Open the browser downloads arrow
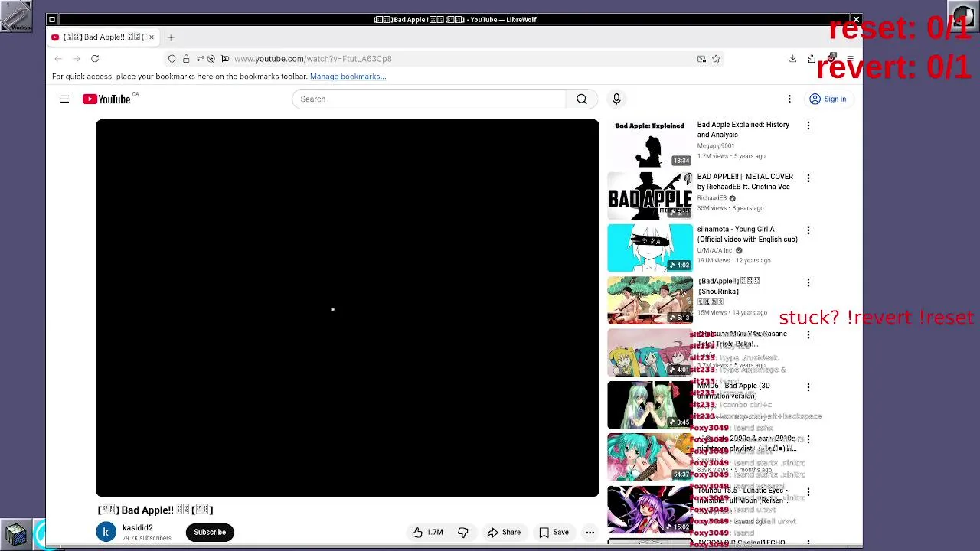The height and width of the screenshot is (551, 980). pos(792,59)
